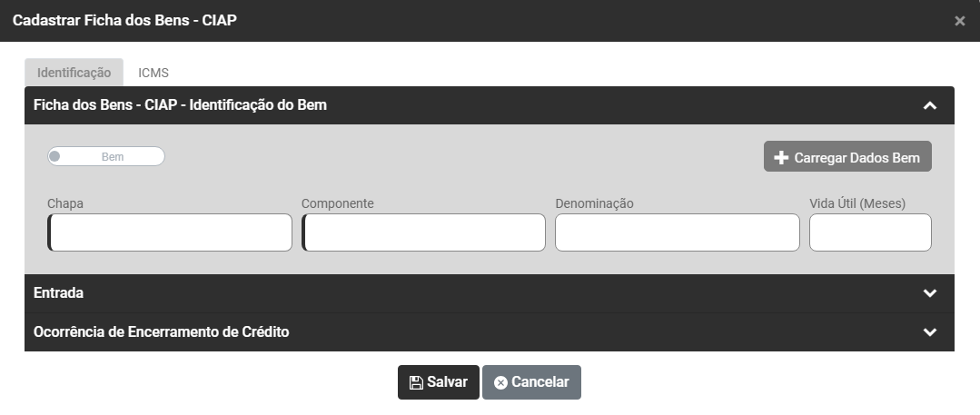Expand the Entrada section chevron
Screen dimensions: 980x415
click(929, 293)
